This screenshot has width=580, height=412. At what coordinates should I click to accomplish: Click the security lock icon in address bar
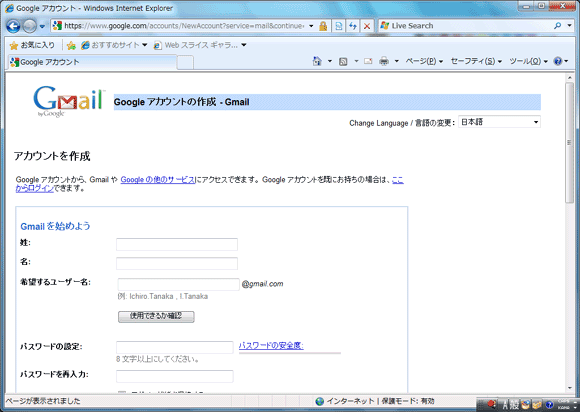point(323,26)
